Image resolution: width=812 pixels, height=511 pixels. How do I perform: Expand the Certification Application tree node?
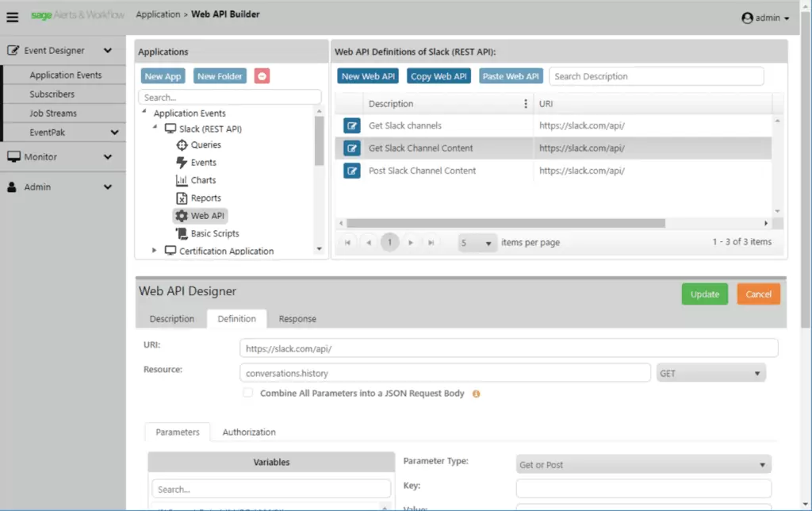154,250
